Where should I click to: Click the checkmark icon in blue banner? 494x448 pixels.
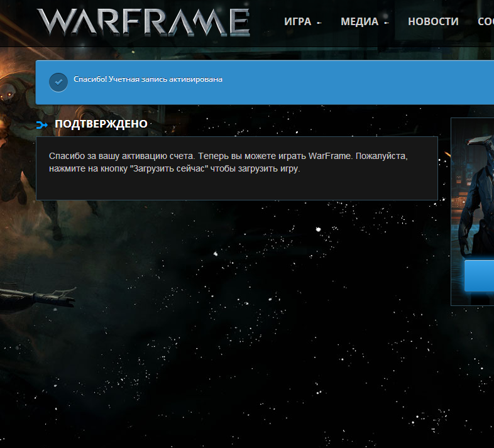(58, 82)
